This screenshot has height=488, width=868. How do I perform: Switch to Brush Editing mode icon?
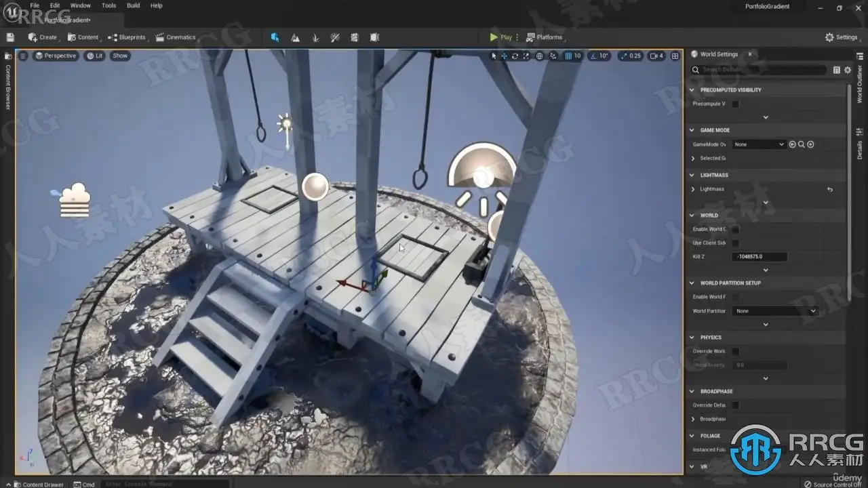376,37
